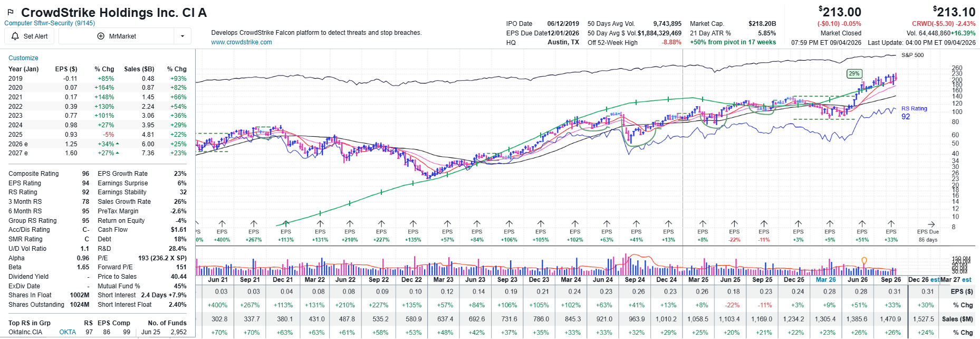
Task: Visit the www.crowdstrike.com link
Action: tap(242, 42)
